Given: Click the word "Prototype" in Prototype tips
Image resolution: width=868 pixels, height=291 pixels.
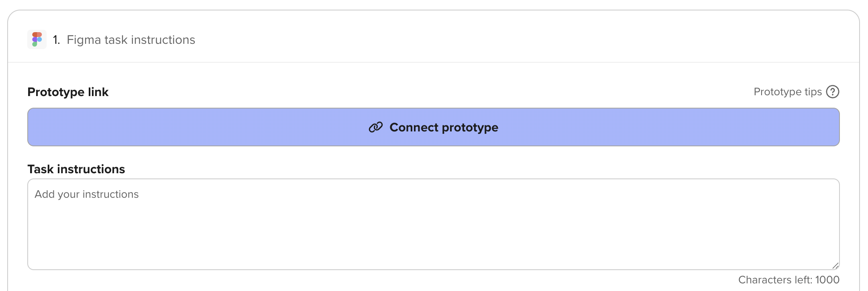Looking at the screenshot, I should click(x=778, y=92).
